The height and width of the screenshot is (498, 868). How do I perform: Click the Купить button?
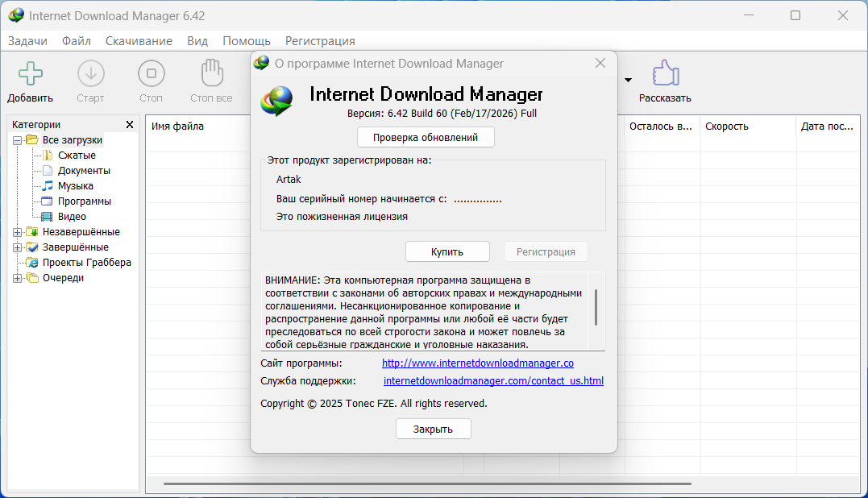pyautogui.click(x=447, y=251)
